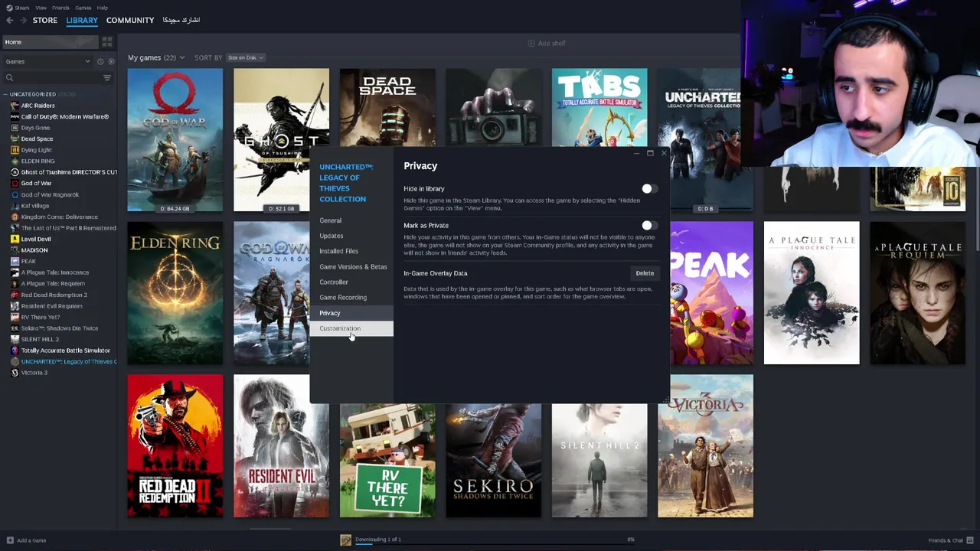Image resolution: width=980 pixels, height=551 pixels.
Task: Switch to the LIBRARY tab
Action: (82, 20)
